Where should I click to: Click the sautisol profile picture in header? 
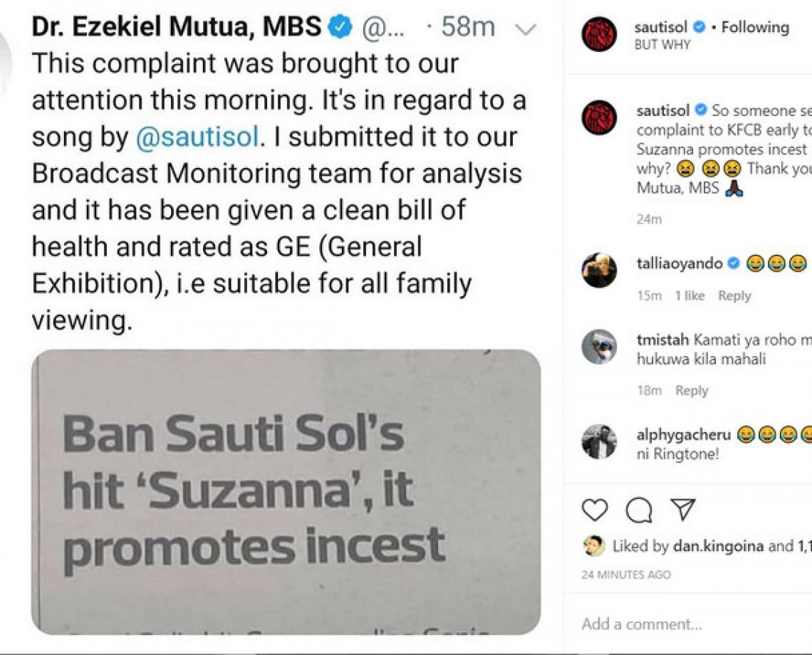pos(598,36)
